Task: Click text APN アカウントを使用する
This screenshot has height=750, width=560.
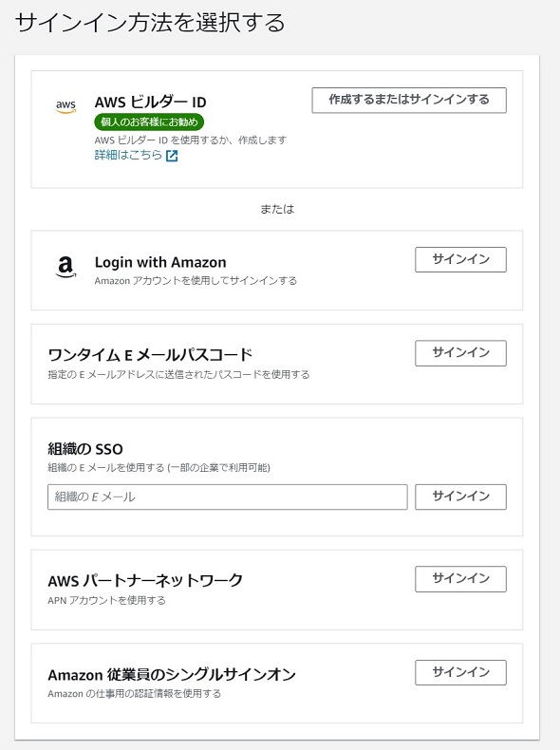Action: pyautogui.click(x=106, y=600)
